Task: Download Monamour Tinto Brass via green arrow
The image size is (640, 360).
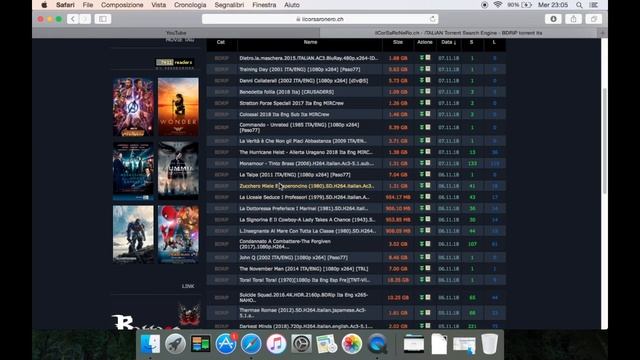Action: click(x=422, y=163)
